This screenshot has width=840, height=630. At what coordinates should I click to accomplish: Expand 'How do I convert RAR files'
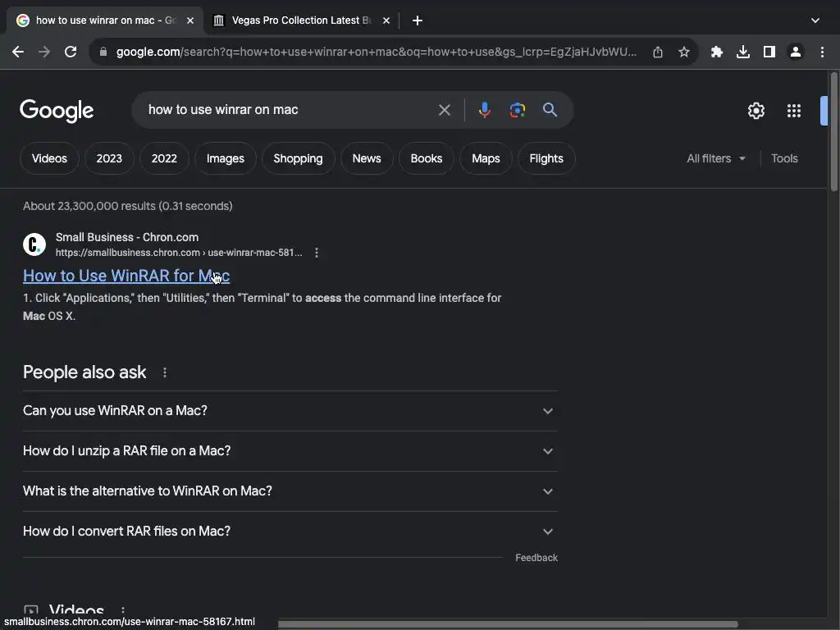(290, 532)
